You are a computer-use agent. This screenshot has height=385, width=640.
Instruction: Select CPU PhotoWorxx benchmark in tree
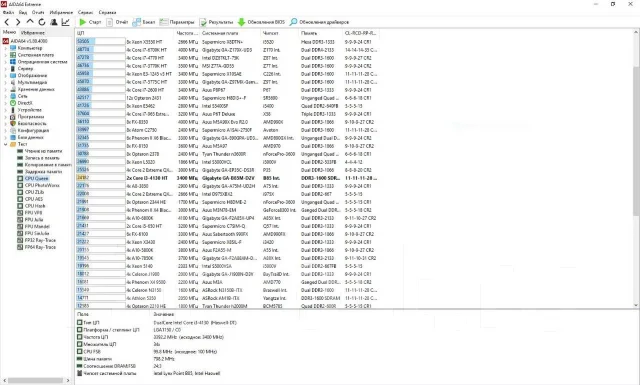[42, 185]
